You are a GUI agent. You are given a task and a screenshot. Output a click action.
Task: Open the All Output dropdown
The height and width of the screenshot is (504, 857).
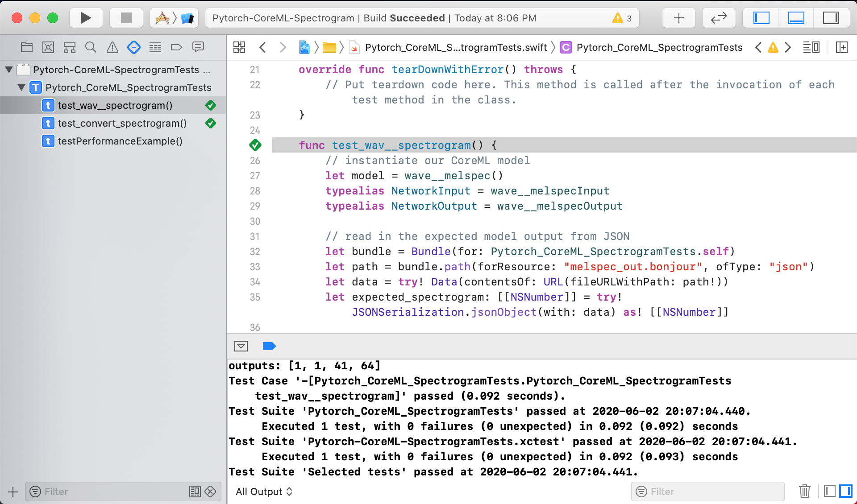tap(264, 492)
